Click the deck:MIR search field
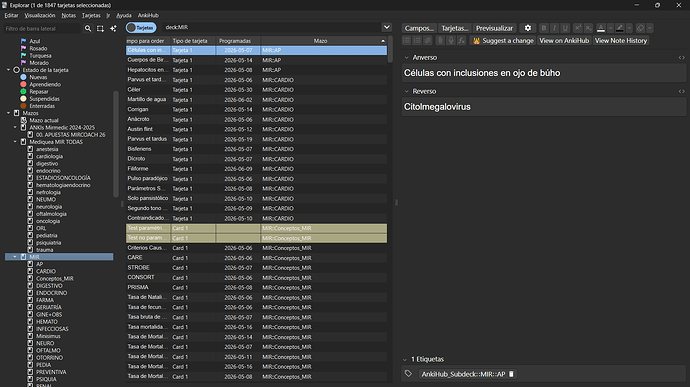 tap(271, 27)
